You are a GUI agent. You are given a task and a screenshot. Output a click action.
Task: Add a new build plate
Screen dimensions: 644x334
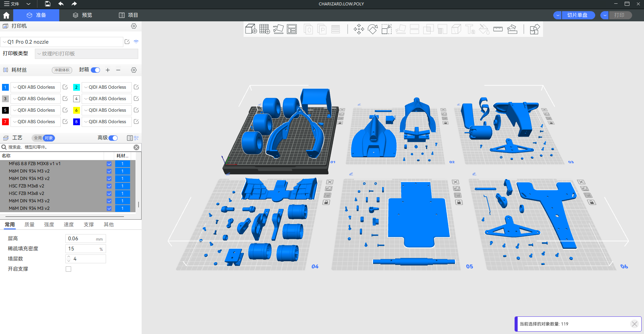(x=264, y=29)
